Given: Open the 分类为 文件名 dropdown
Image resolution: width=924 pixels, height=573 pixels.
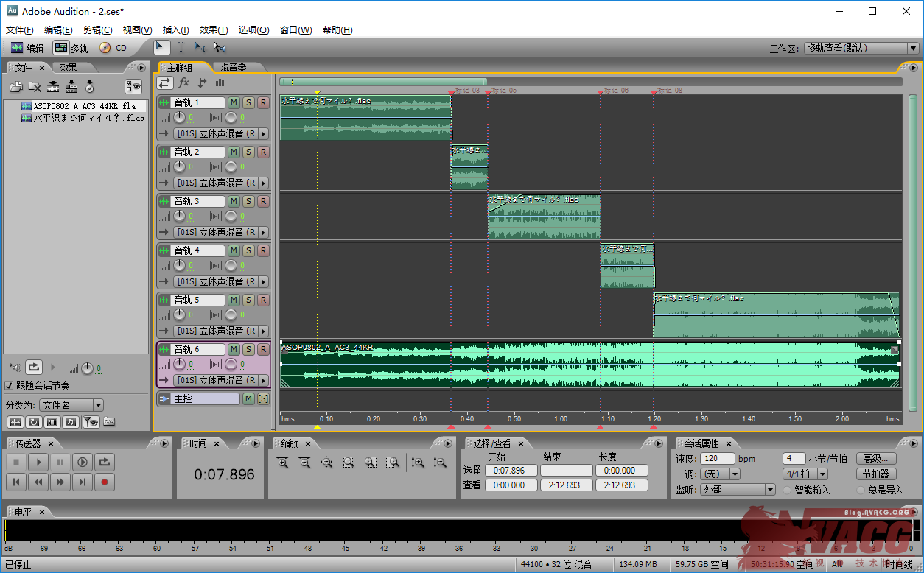Looking at the screenshot, I should click(71, 405).
